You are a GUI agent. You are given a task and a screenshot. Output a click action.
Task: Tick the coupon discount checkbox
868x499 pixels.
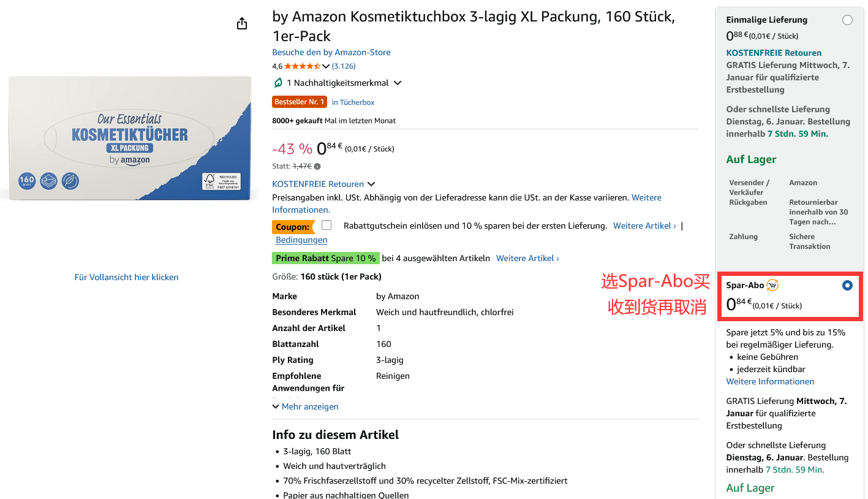[326, 225]
